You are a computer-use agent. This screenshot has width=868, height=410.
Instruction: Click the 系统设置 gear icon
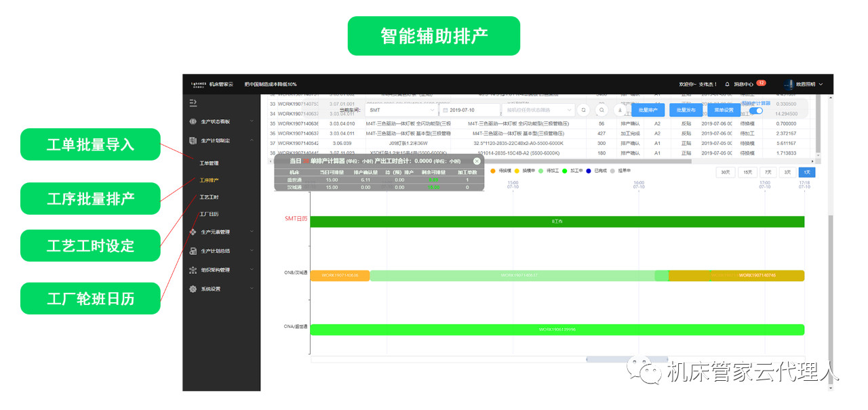click(x=193, y=289)
